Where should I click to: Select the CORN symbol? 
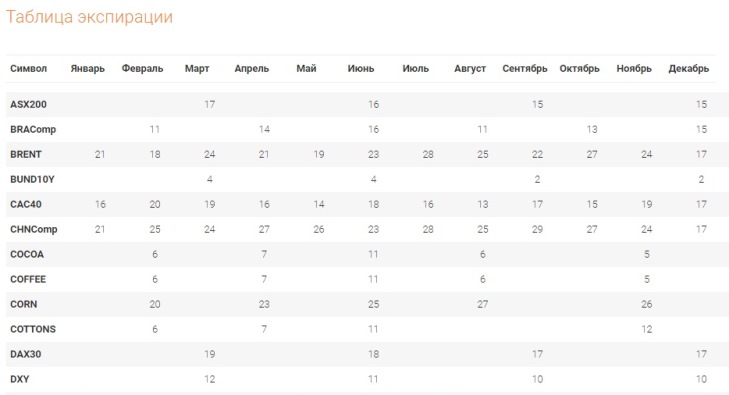tap(24, 304)
